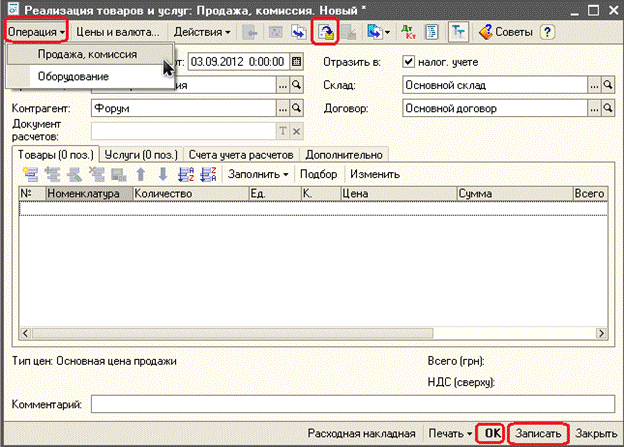Open the Печать dropdown
Viewport: 624px width, 447px height.
click(447, 433)
